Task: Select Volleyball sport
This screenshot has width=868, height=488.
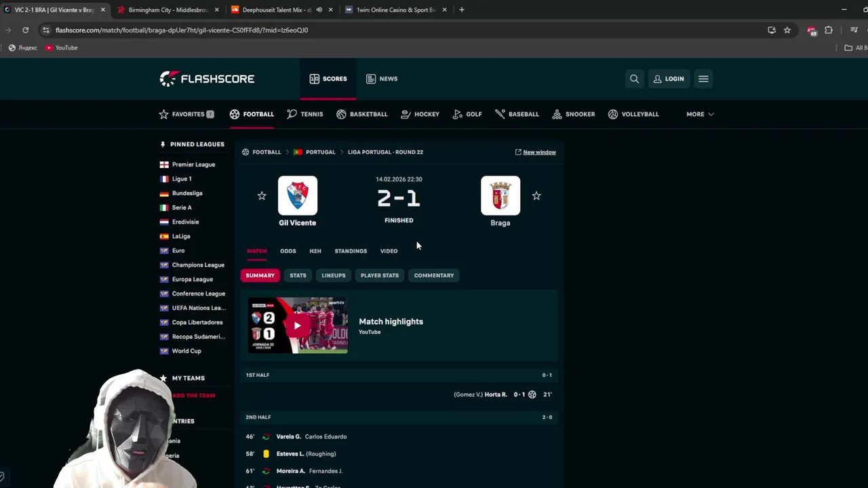Action: pyautogui.click(x=633, y=114)
